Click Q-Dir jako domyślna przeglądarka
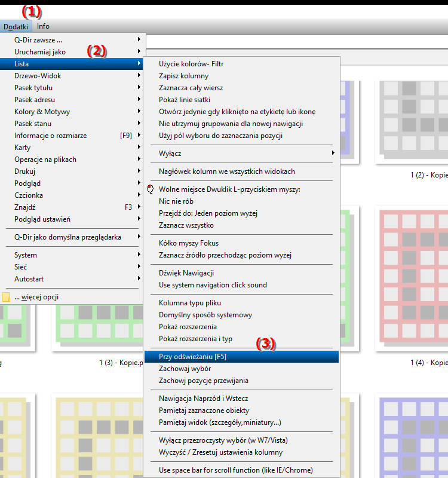 (x=67, y=237)
